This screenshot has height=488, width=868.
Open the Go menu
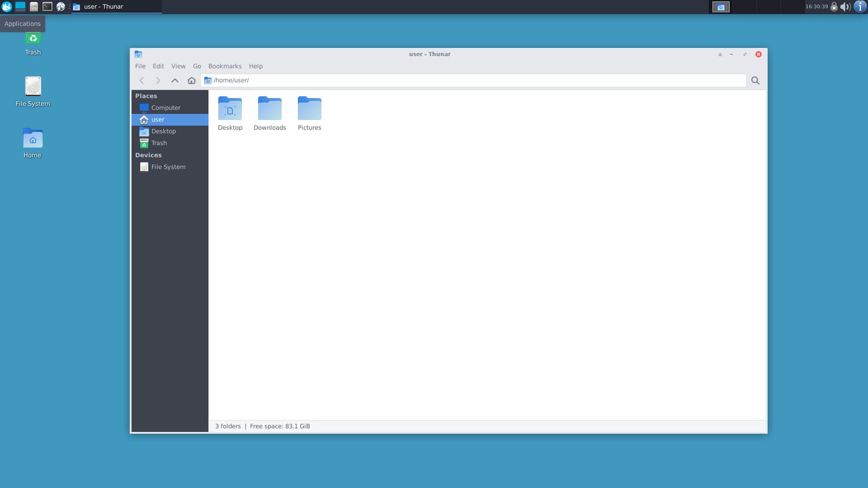(x=197, y=66)
